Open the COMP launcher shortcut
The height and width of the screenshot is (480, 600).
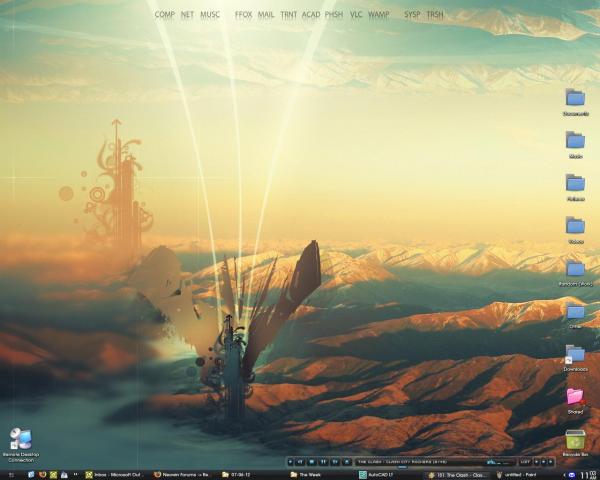(165, 15)
